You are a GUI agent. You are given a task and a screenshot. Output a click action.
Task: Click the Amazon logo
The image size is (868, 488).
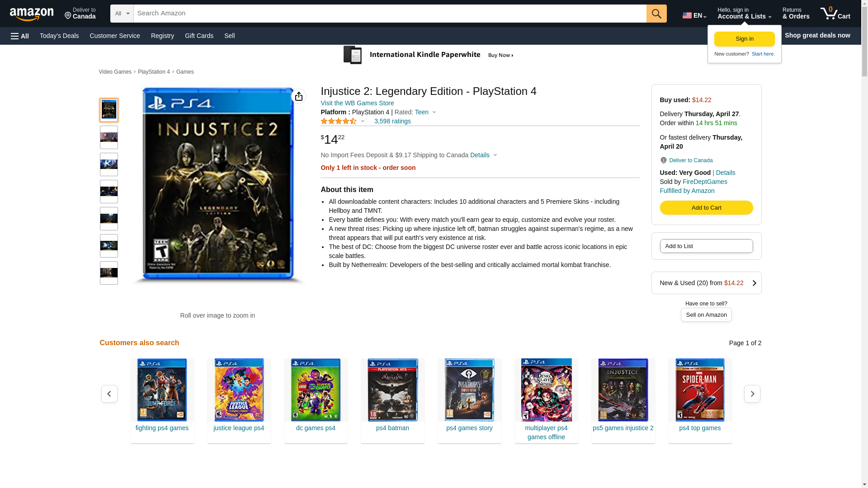tap(32, 14)
